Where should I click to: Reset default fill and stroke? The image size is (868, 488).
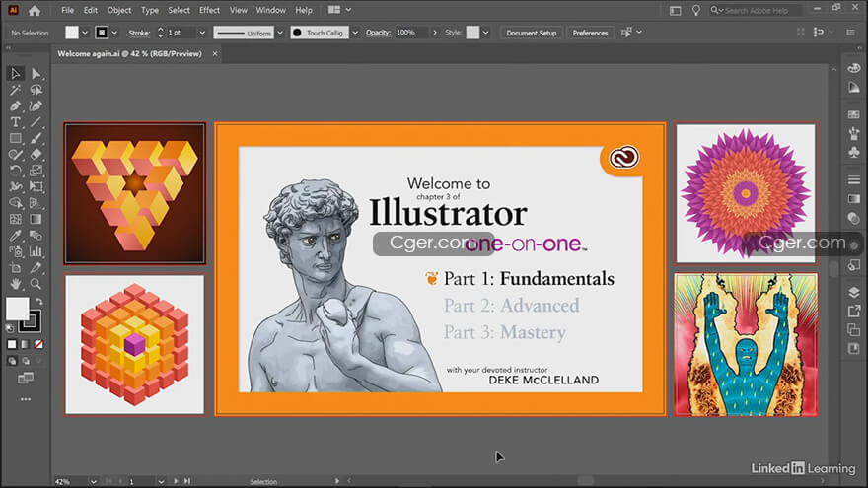click(x=10, y=328)
